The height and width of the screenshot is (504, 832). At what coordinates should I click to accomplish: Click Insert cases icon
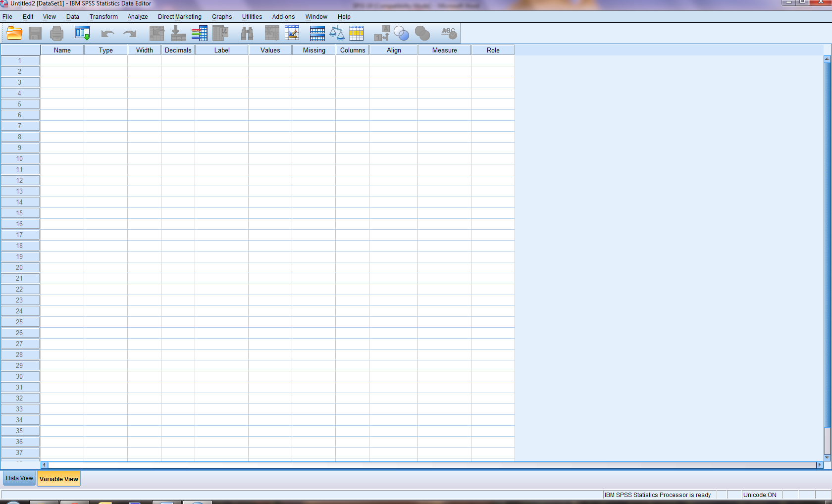272,33
